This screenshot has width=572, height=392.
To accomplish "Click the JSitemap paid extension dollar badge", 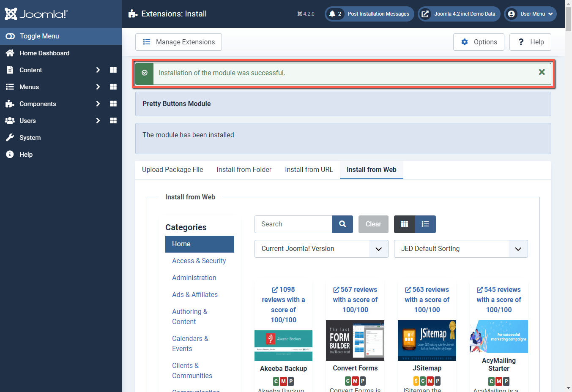I will (416, 381).
